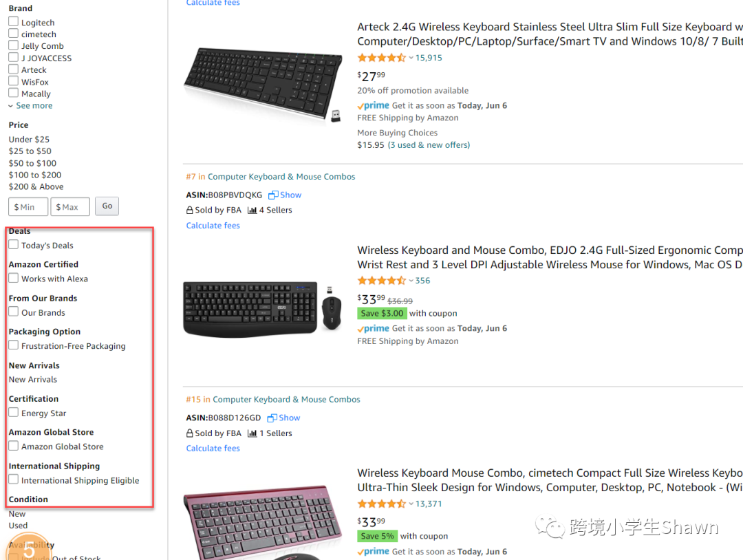Click the bar chart icon beside 4 Sellers
Screen dimensions: 743x560
tap(252, 211)
